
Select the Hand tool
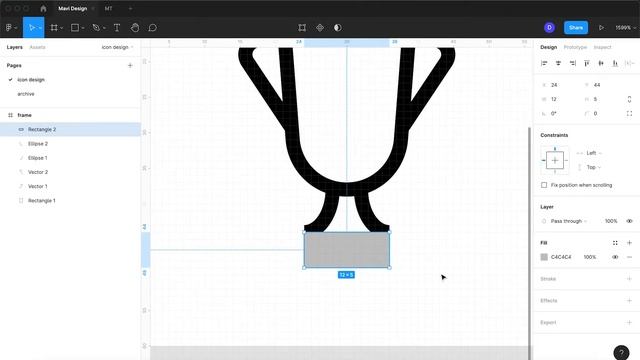[135, 28]
